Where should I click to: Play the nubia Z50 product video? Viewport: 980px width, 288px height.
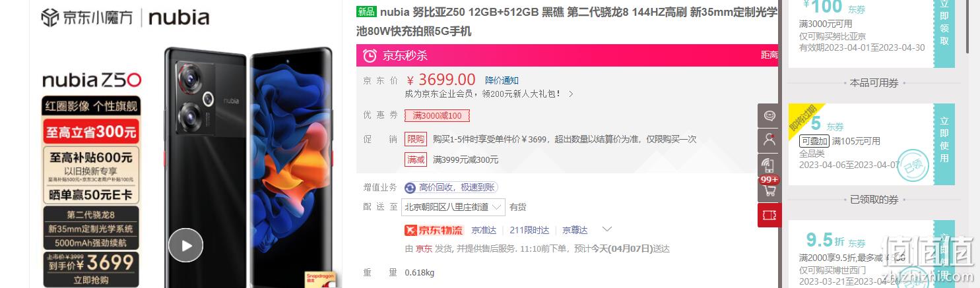pyautogui.click(x=185, y=245)
